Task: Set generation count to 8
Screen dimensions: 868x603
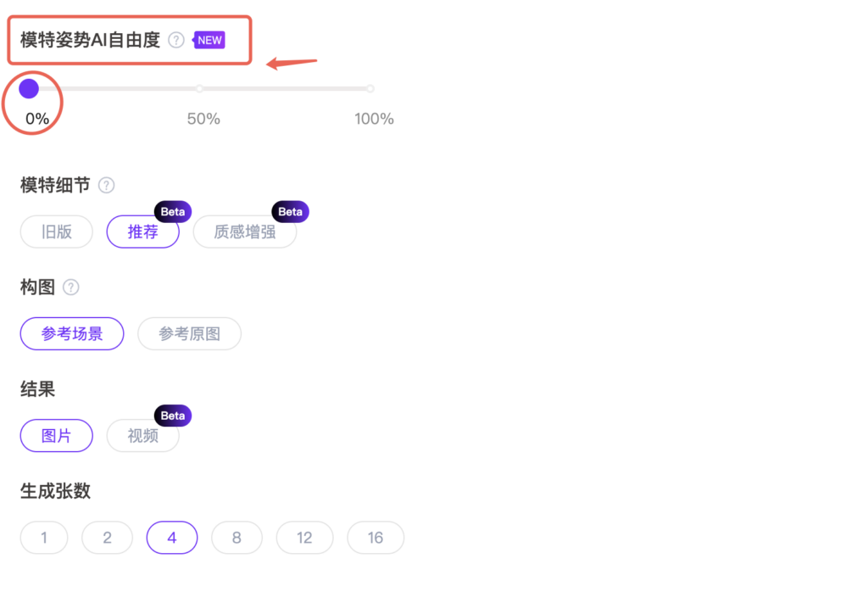Action: (236, 538)
